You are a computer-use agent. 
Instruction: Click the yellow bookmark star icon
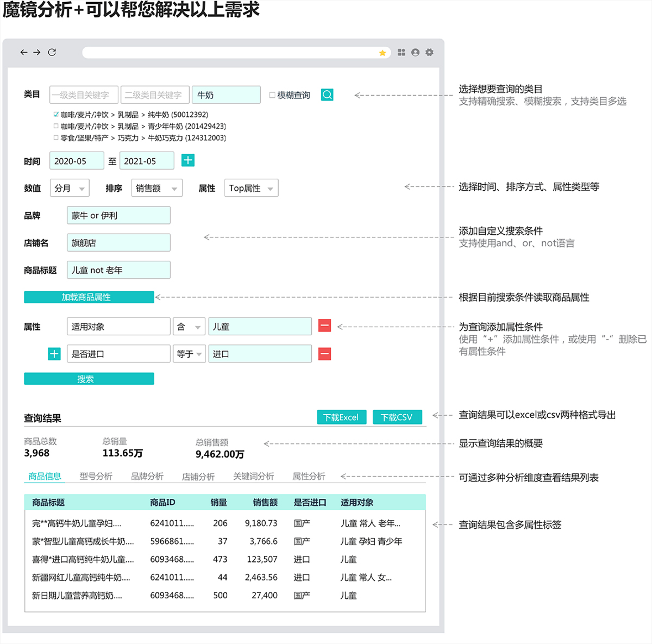pyautogui.click(x=383, y=53)
